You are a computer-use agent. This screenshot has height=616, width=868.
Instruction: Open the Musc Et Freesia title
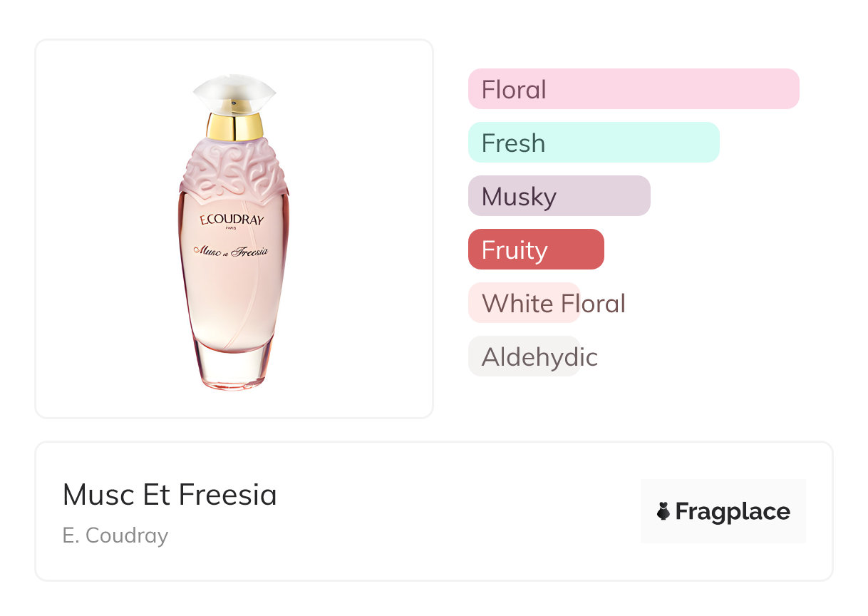click(x=170, y=495)
